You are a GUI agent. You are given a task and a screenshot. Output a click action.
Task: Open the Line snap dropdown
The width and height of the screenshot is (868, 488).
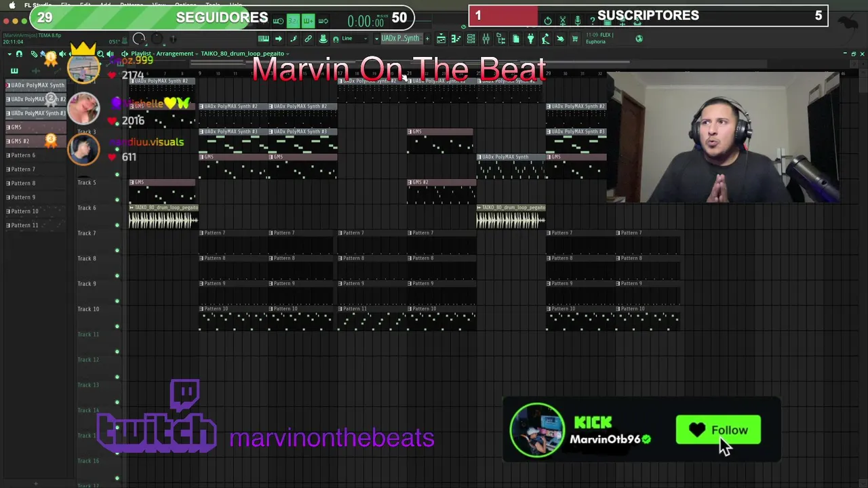[354, 39]
